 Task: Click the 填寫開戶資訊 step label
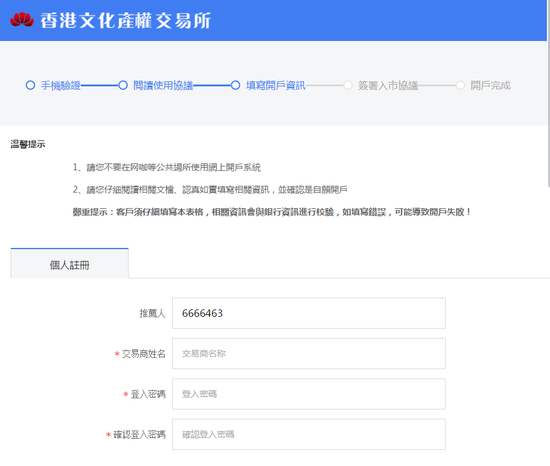[x=276, y=85]
